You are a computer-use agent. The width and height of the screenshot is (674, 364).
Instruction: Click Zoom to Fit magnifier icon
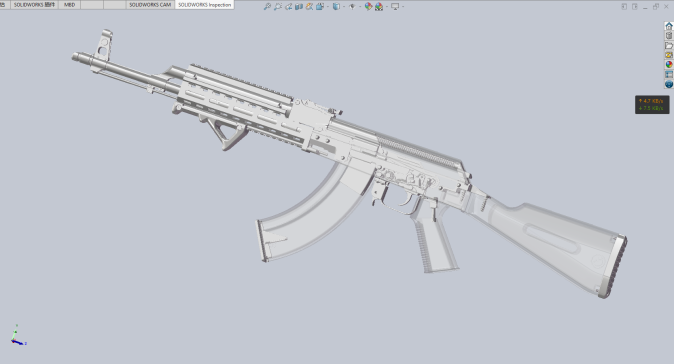point(267,6)
